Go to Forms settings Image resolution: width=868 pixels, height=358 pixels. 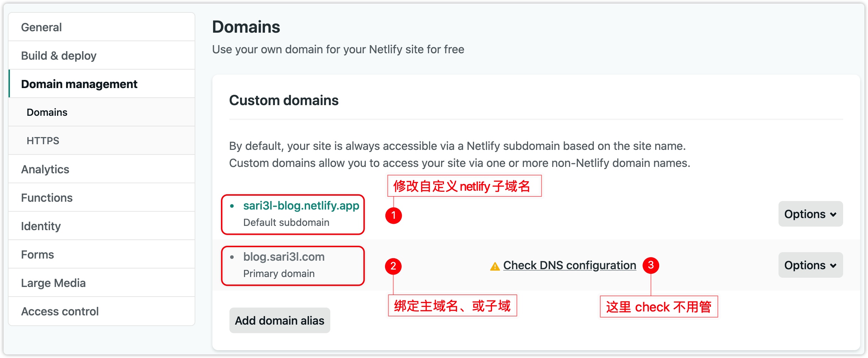click(x=102, y=254)
